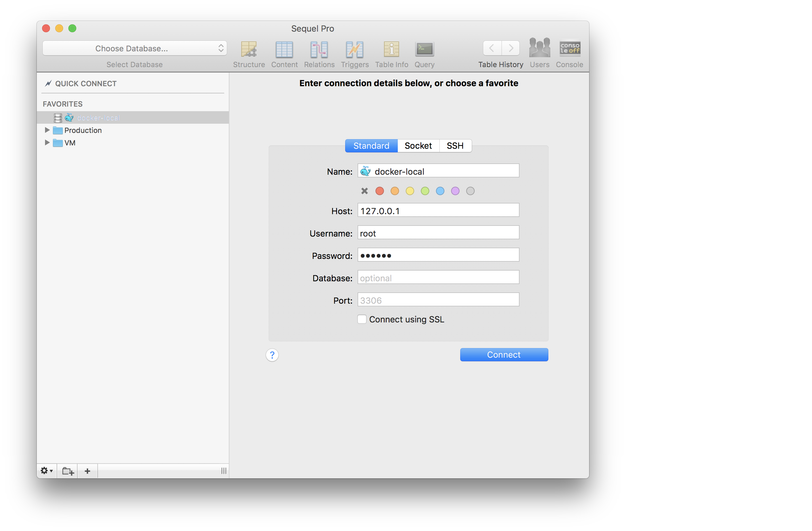Viewport: 812px width, 531px height.
Task: Open the Choose Database dropdown
Action: pos(134,48)
